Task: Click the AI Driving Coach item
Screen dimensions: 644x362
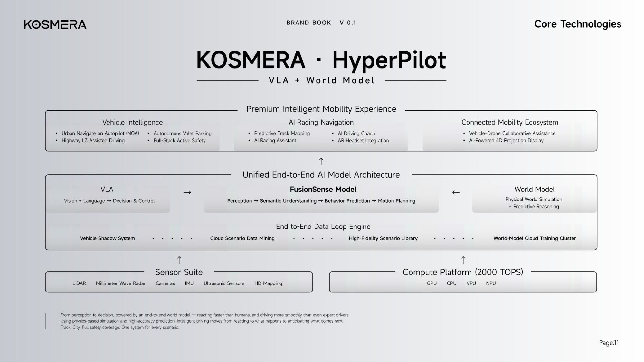Action: 356,133
